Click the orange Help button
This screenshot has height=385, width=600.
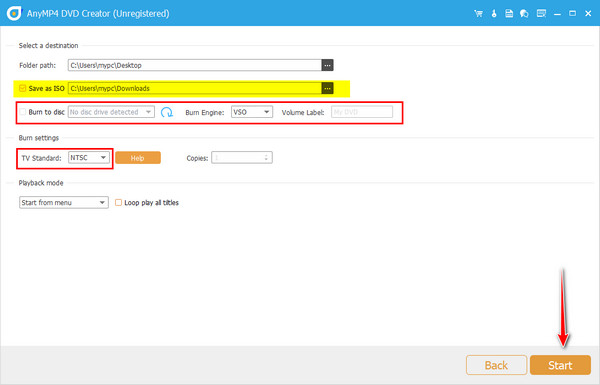click(x=138, y=158)
